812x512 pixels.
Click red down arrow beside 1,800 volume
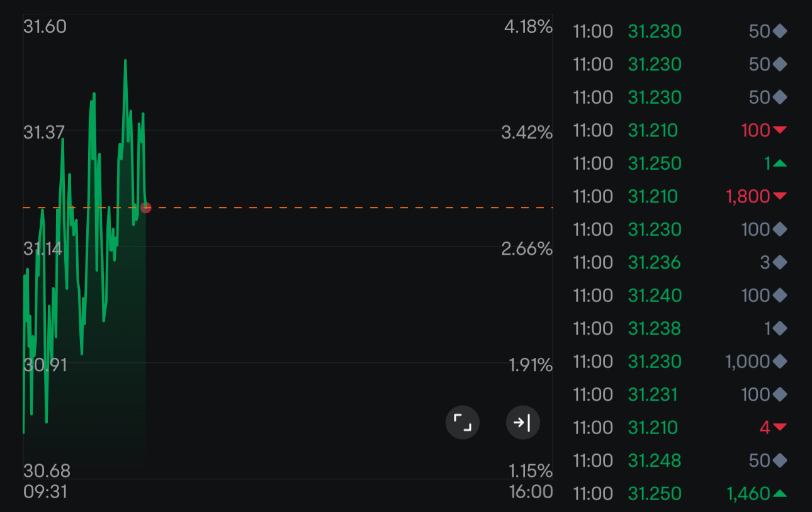click(x=780, y=196)
